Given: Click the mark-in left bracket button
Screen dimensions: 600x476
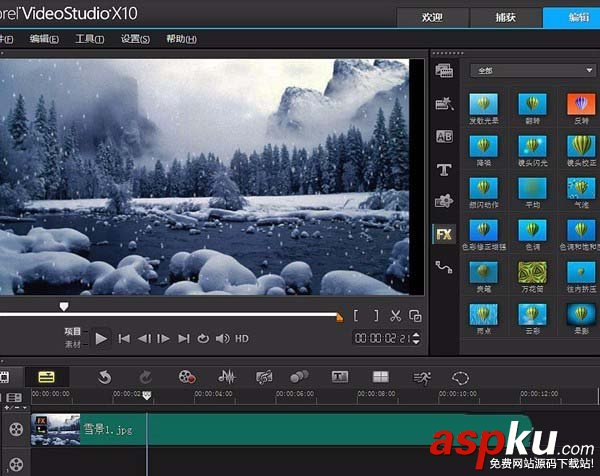Looking at the screenshot, I should point(356,316).
